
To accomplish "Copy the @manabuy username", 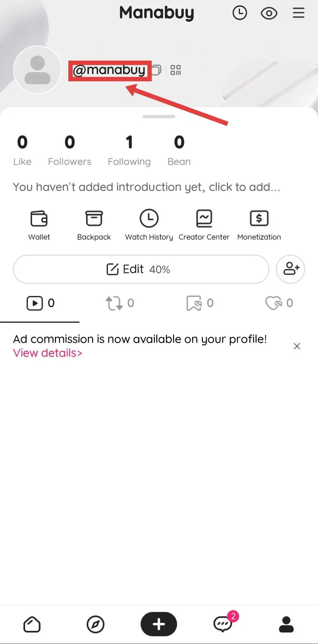I will point(156,70).
